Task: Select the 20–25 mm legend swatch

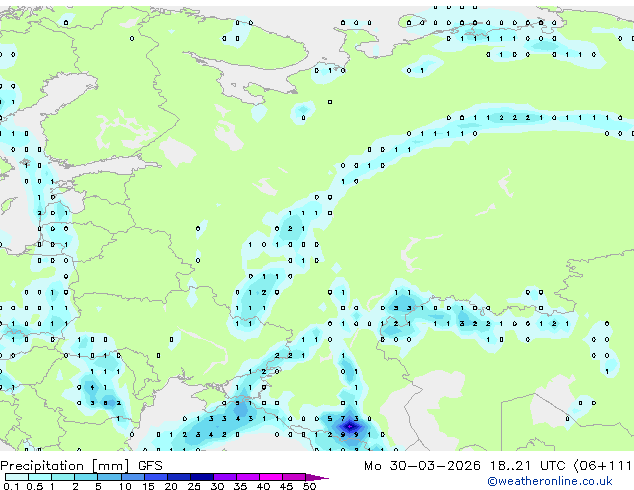Action: tap(179, 477)
